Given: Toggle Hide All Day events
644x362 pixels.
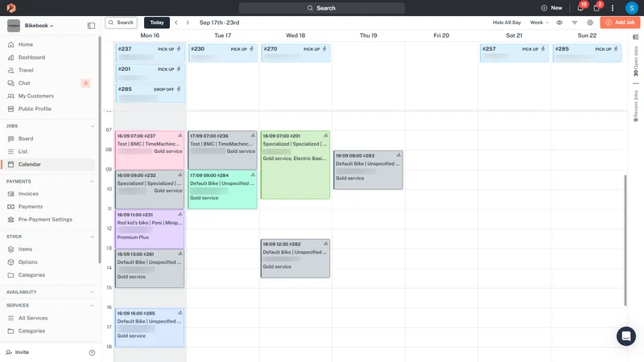Looking at the screenshot, I should [507, 23].
